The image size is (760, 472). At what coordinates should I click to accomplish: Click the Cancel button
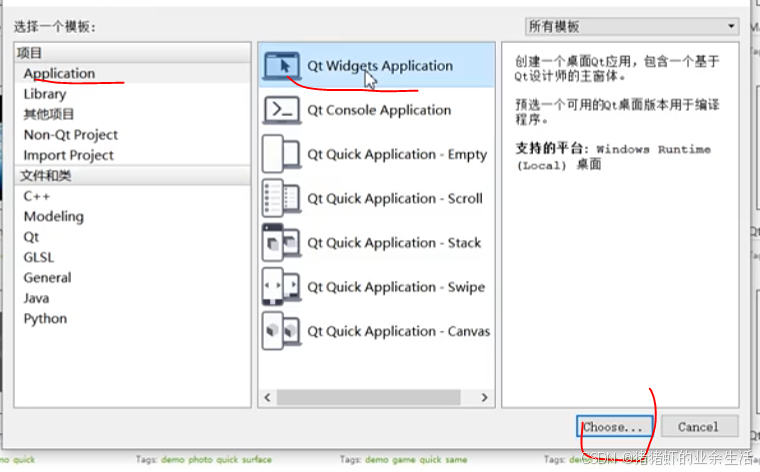698,426
